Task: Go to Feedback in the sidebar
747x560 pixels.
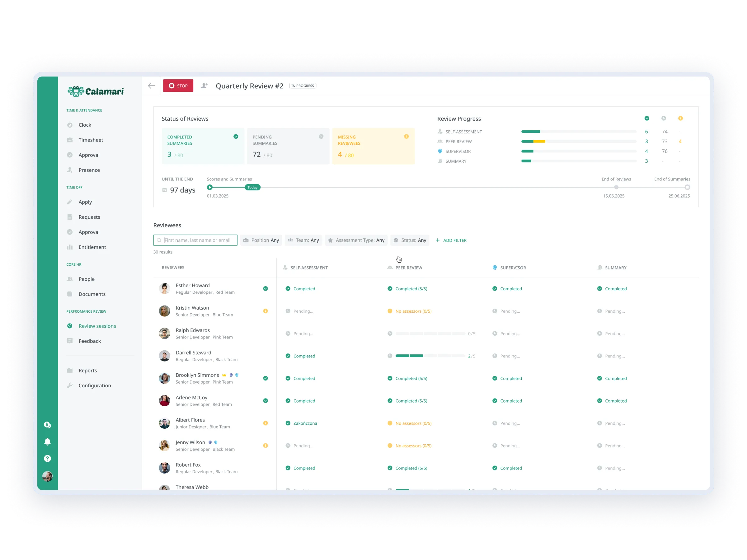Action: [90, 341]
